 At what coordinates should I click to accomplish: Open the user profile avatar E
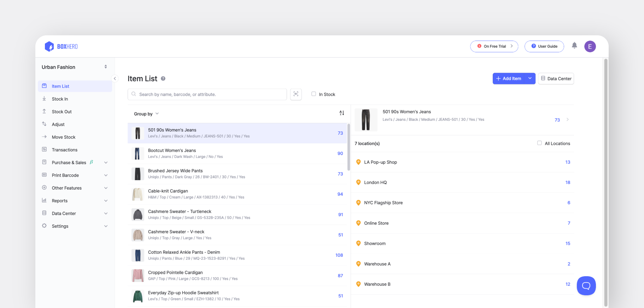(x=590, y=46)
